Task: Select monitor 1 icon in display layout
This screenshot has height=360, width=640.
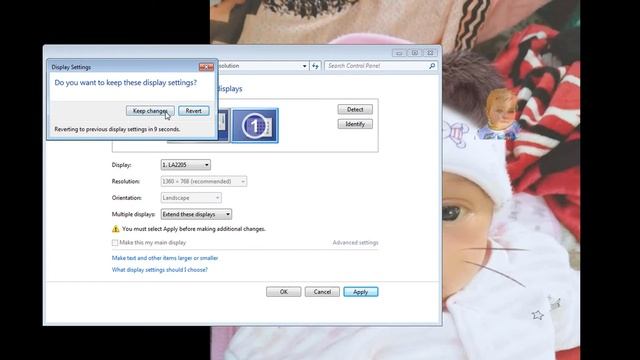Action: [x=255, y=126]
